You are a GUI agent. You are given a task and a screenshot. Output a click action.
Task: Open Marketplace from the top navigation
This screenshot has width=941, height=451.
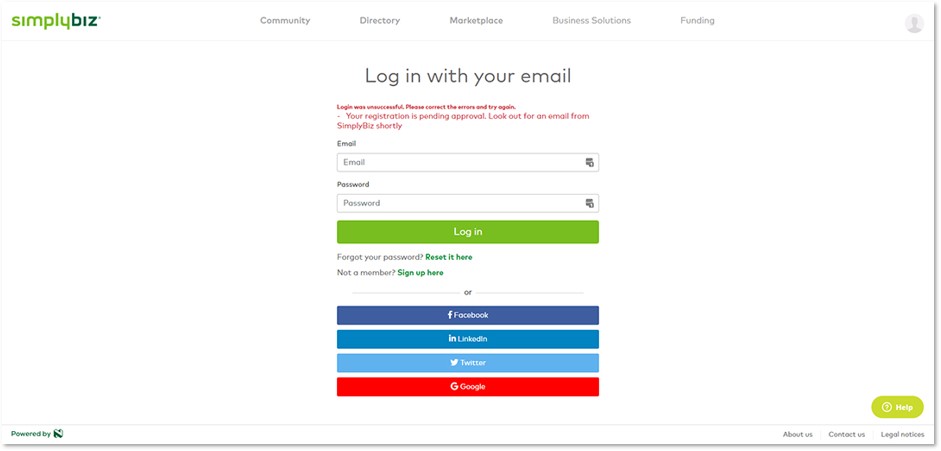(476, 21)
